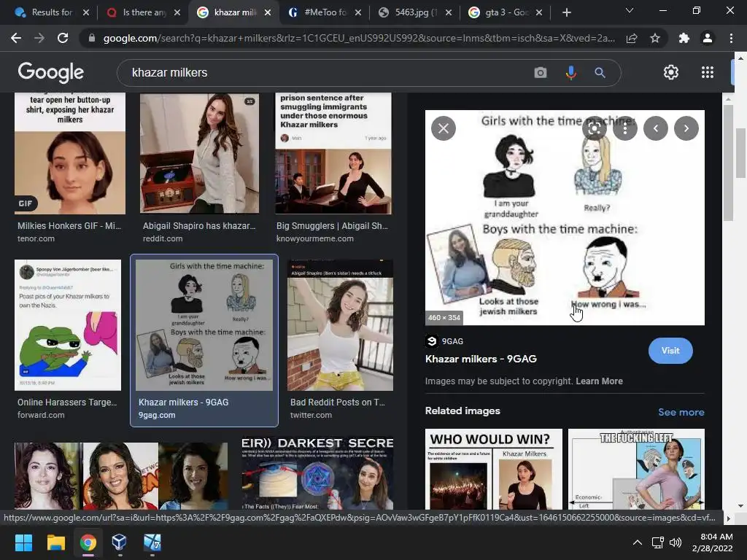Click the page scrollbar down arrow
The width and height of the screenshot is (747, 560).
coord(740,506)
